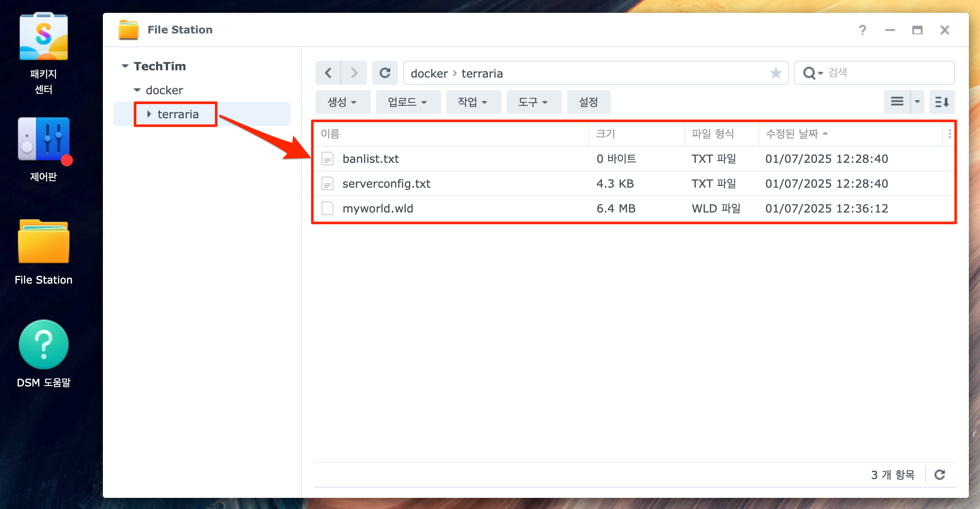980x509 pixels.
Task: Click the banlist.txt file icon
Action: 328,159
